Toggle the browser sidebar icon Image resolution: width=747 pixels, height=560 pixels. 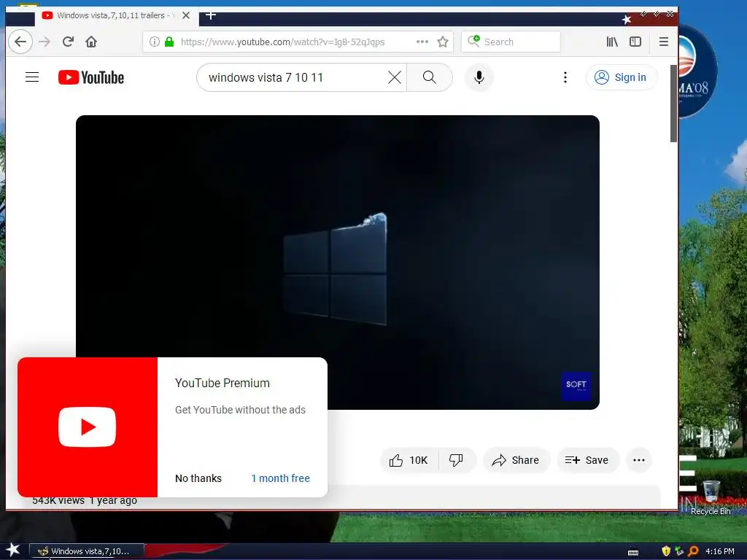click(635, 42)
